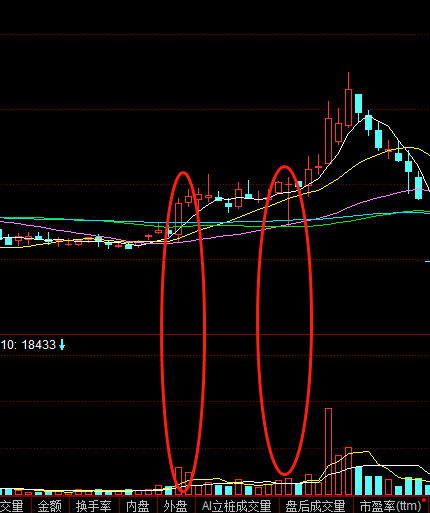430x513 pixels.
Task: Switch to the 盘后成交量 tab
Action: pos(315,505)
